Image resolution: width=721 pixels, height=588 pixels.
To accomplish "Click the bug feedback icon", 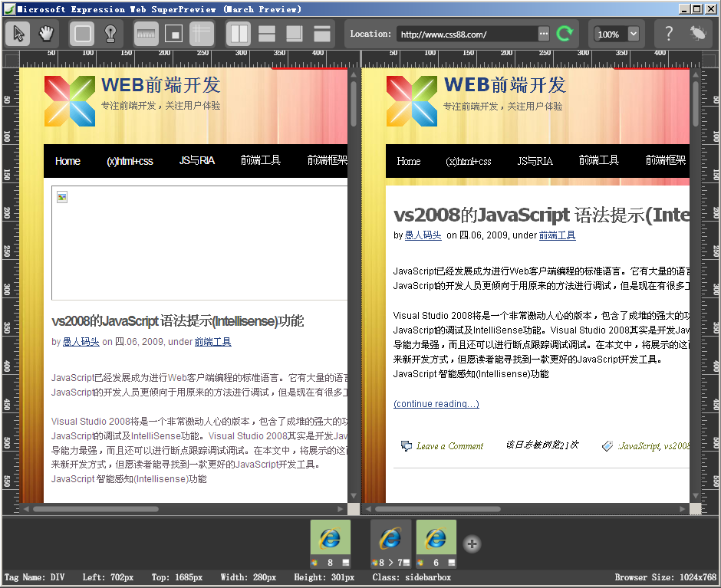I will (697, 33).
